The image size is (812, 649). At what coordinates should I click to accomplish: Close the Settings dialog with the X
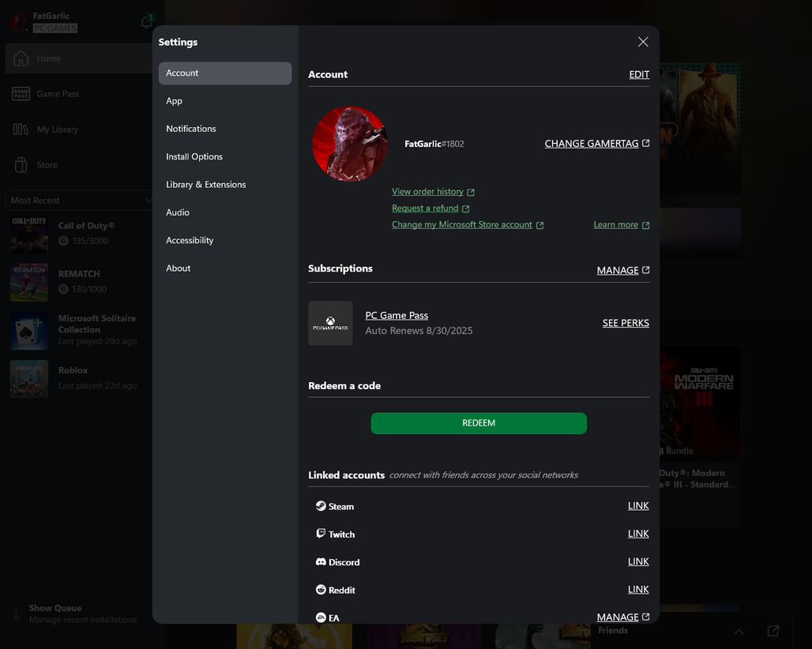point(643,42)
